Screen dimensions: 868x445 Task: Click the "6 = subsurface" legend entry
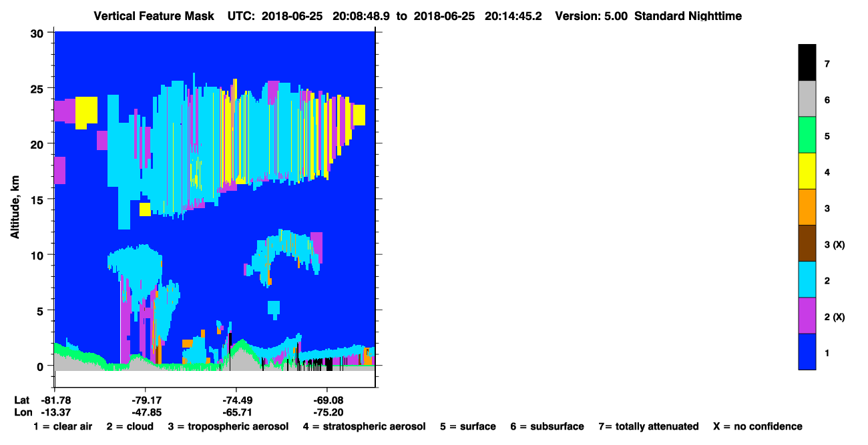[548, 426]
